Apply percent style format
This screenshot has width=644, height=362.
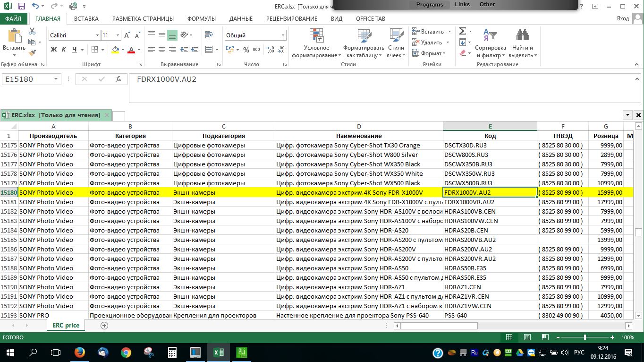[246, 50]
